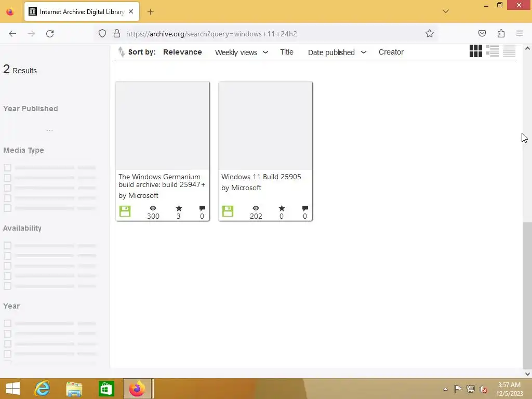Tick the first Year checkbox
This screenshot has width=532, height=399.
pos(7,323)
